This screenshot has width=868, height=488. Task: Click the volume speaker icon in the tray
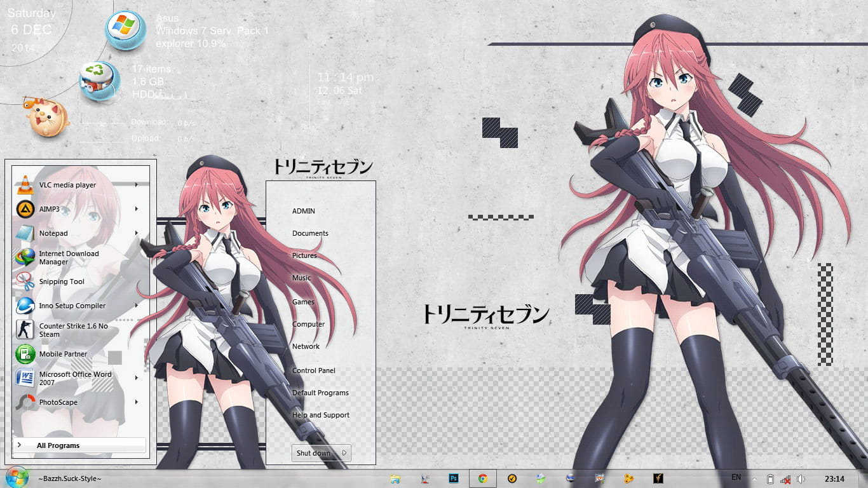800,479
